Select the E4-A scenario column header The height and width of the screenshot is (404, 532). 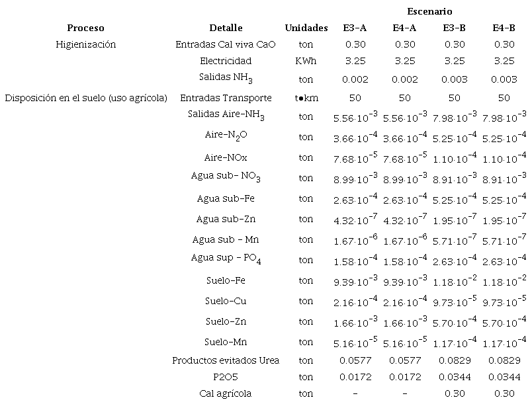point(404,28)
